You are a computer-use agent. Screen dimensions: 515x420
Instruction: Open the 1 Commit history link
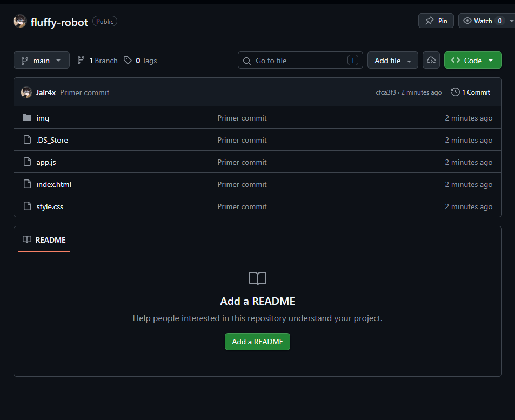point(470,92)
